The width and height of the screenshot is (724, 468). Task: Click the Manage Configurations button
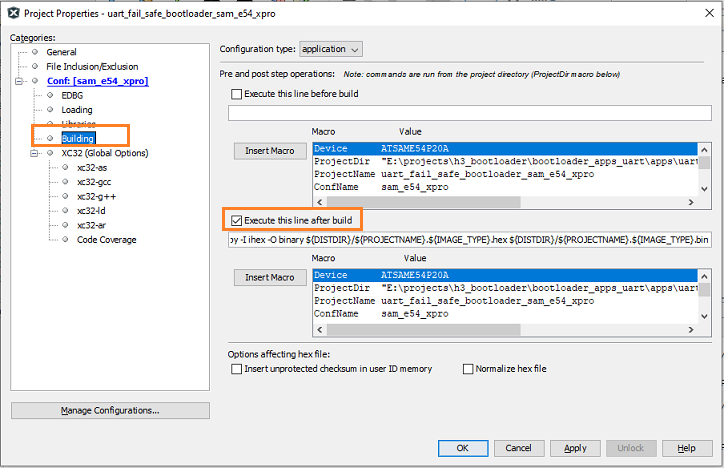tap(110, 410)
